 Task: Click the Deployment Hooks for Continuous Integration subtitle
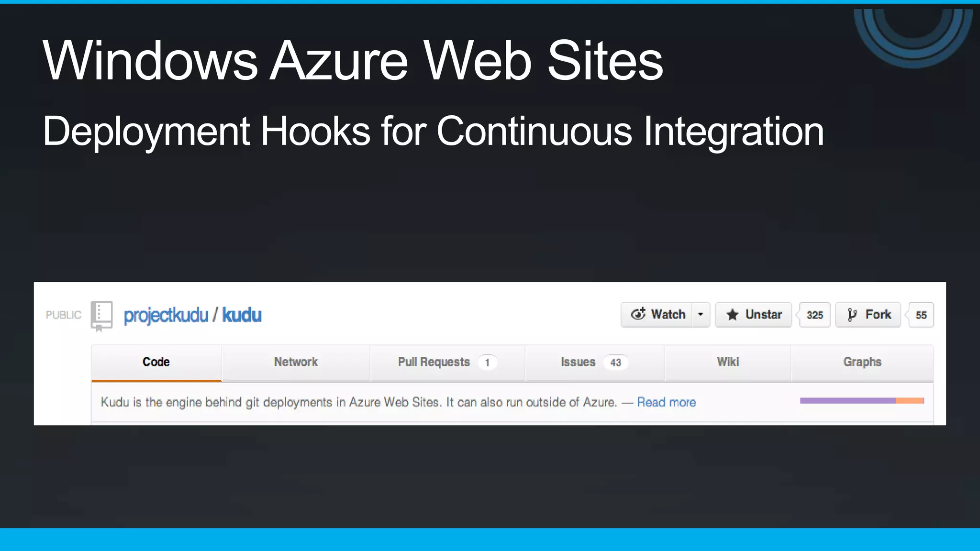click(433, 131)
